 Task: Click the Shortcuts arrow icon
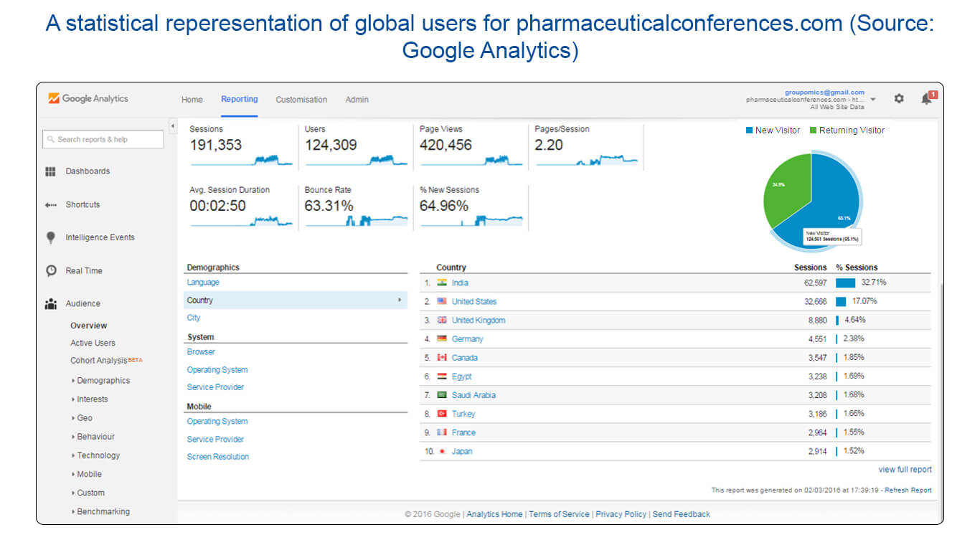point(50,205)
